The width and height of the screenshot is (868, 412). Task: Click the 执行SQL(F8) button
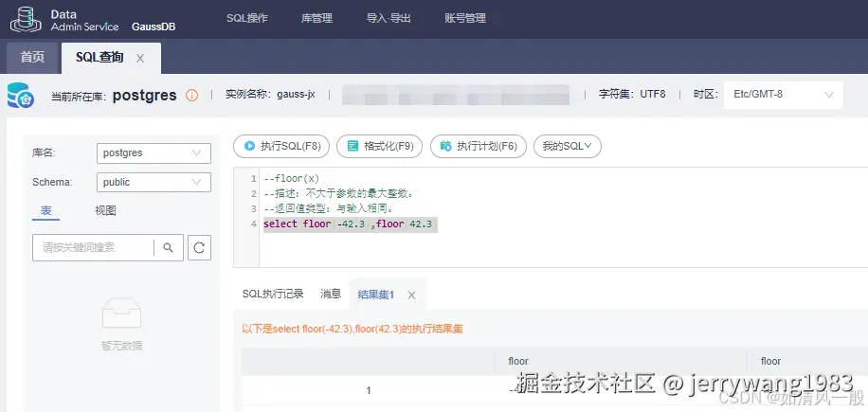(x=281, y=146)
